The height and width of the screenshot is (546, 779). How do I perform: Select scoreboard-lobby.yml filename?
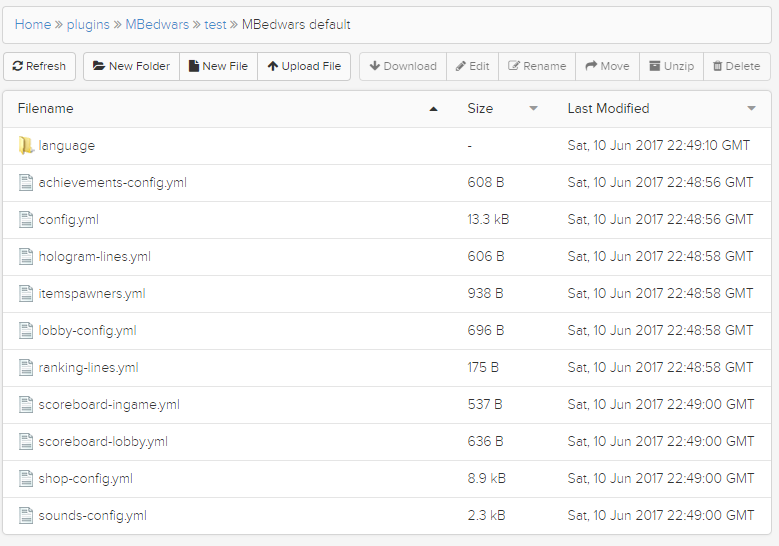103,442
